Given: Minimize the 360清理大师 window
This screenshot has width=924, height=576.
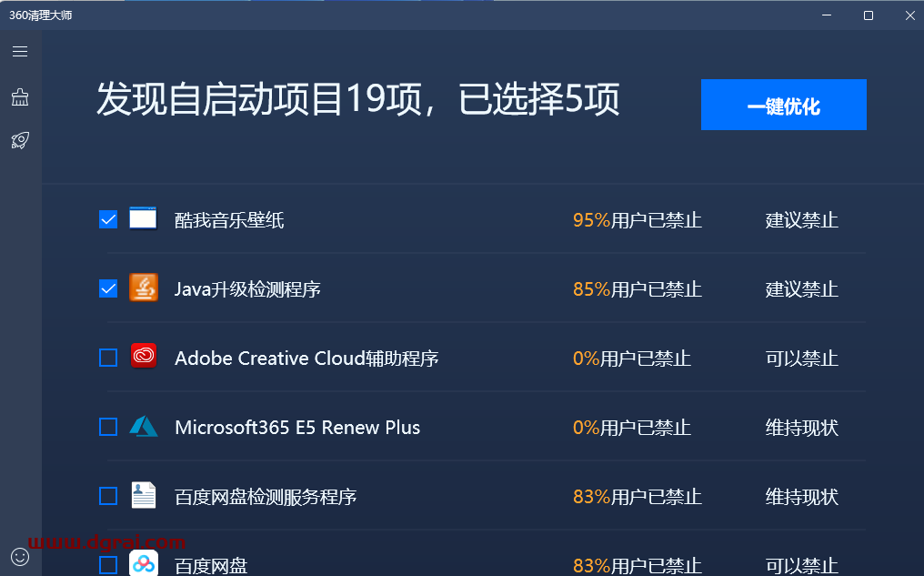Looking at the screenshot, I should coord(827,15).
